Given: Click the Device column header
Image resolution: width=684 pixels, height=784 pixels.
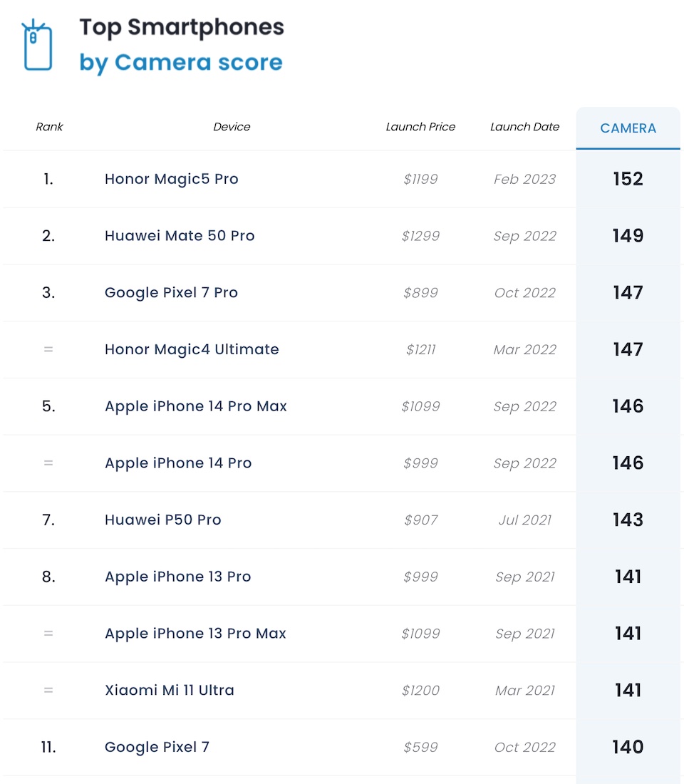Looking at the screenshot, I should (232, 127).
